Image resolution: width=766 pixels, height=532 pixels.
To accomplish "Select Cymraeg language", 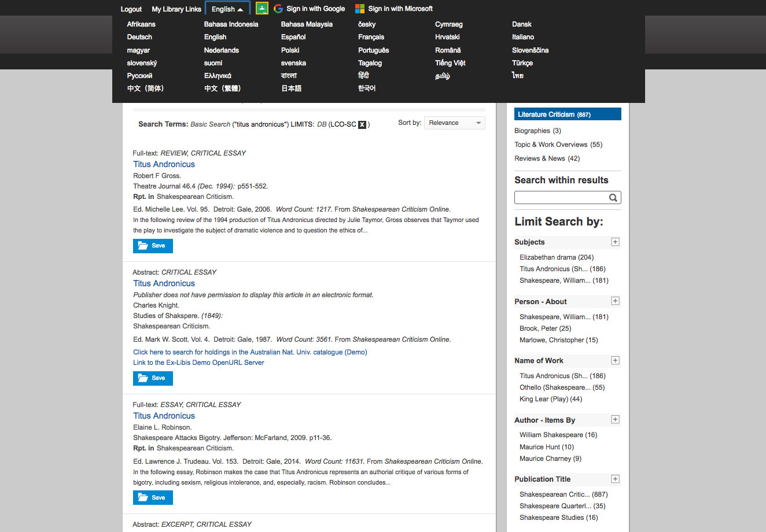I will pos(449,24).
